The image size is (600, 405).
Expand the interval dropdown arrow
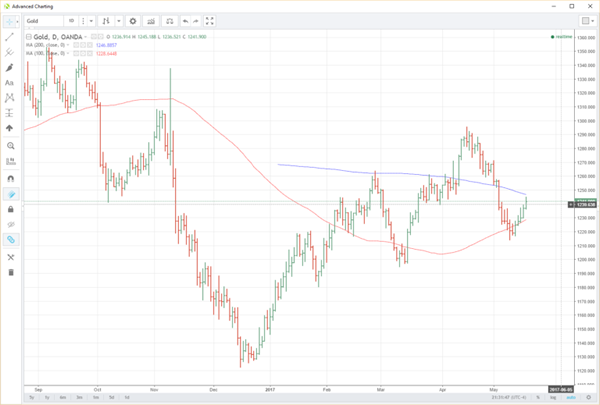(x=91, y=21)
